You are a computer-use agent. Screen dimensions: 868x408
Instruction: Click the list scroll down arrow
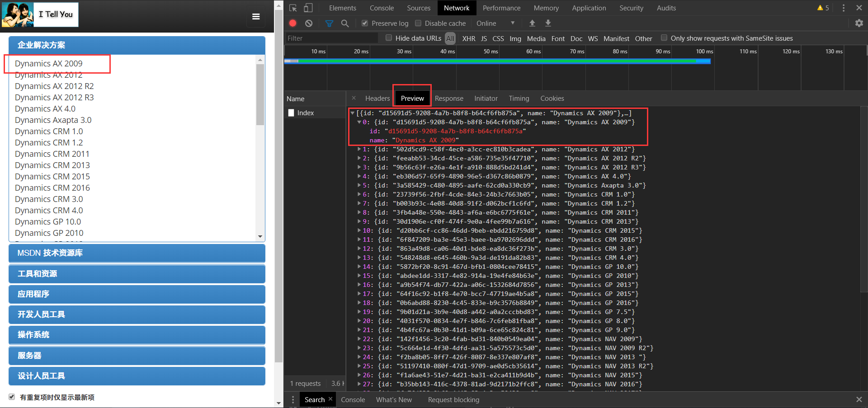click(260, 236)
